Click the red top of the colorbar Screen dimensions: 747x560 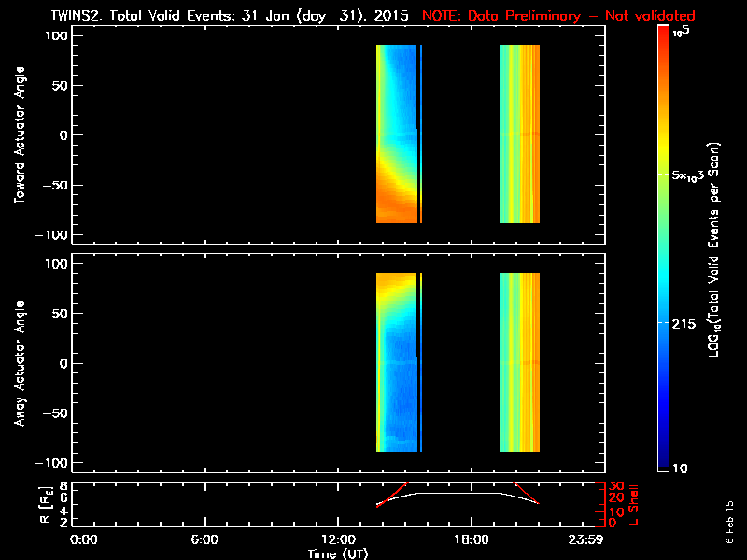point(663,31)
